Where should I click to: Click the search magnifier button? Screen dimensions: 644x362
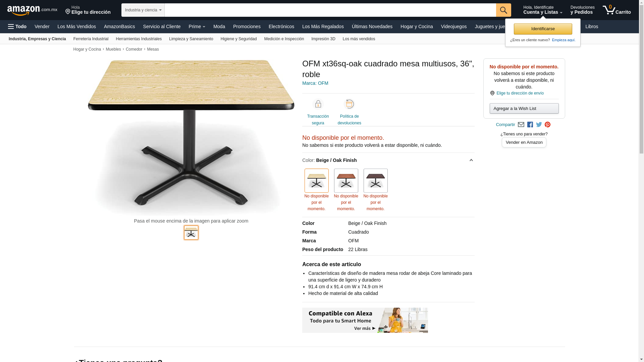503,10
